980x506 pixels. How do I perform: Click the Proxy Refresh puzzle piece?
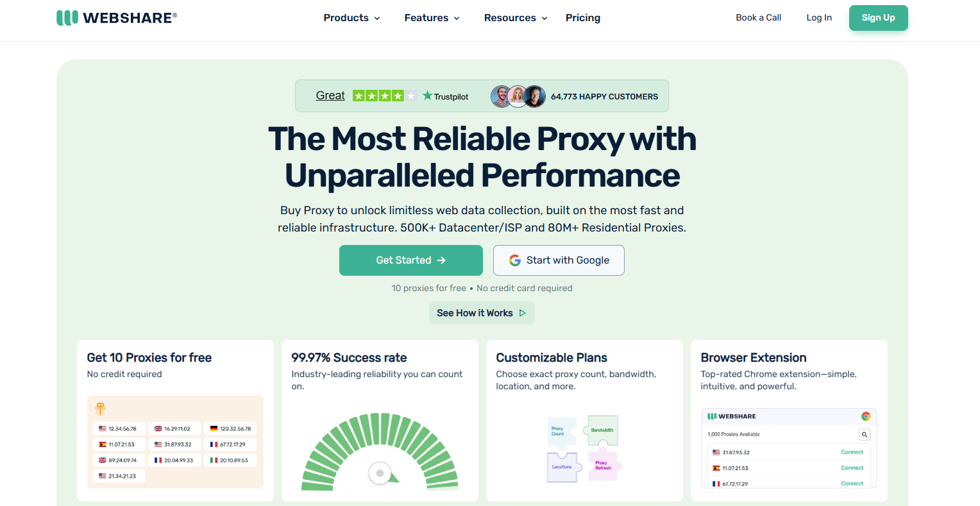pyautogui.click(x=602, y=465)
